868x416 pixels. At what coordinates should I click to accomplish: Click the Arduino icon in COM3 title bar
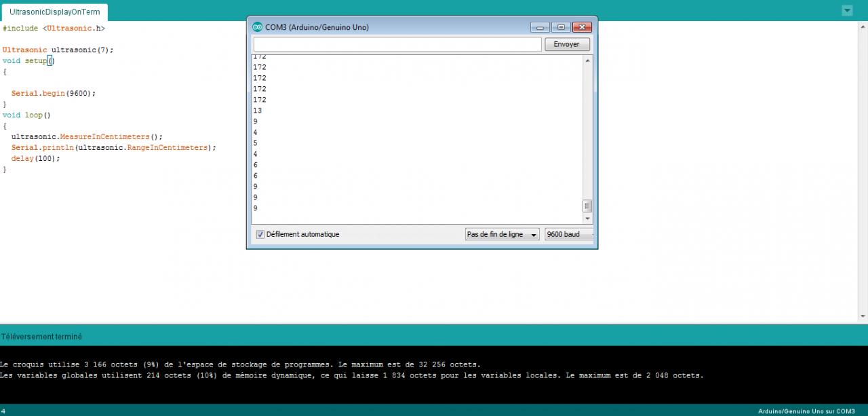click(x=257, y=27)
